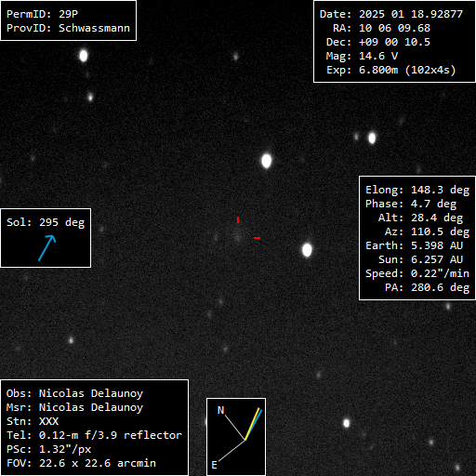The height and width of the screenshot is (476, 476).
Task: Click the Date 2025 01 18.92877 line
Action: coord(391,14)
